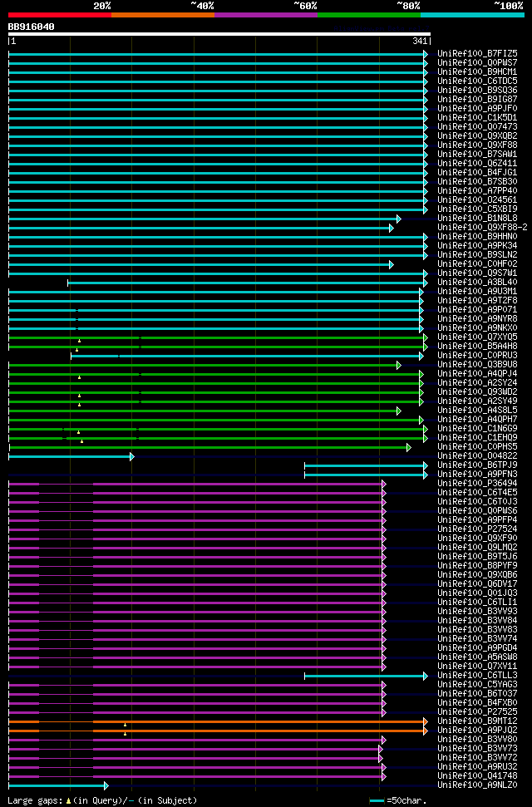
Task: Click the arrowhead ending UniRef100_Q9XF88-2 bar
Action: coord(392,228)
